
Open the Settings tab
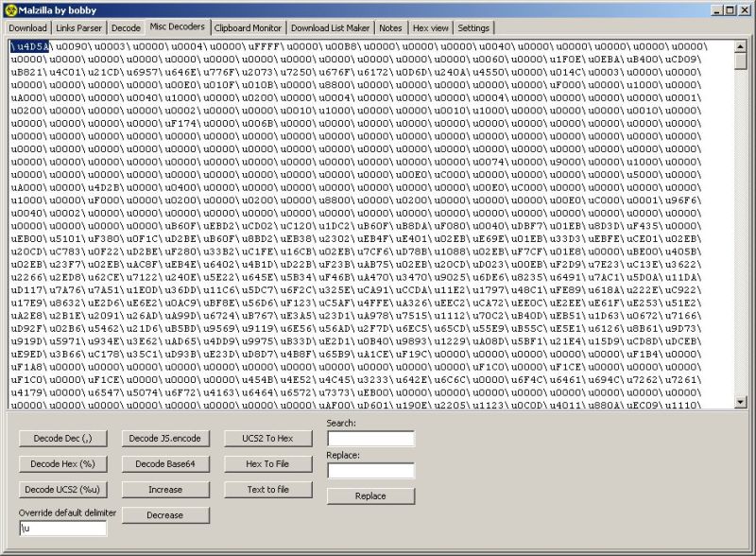coord(473,27)
